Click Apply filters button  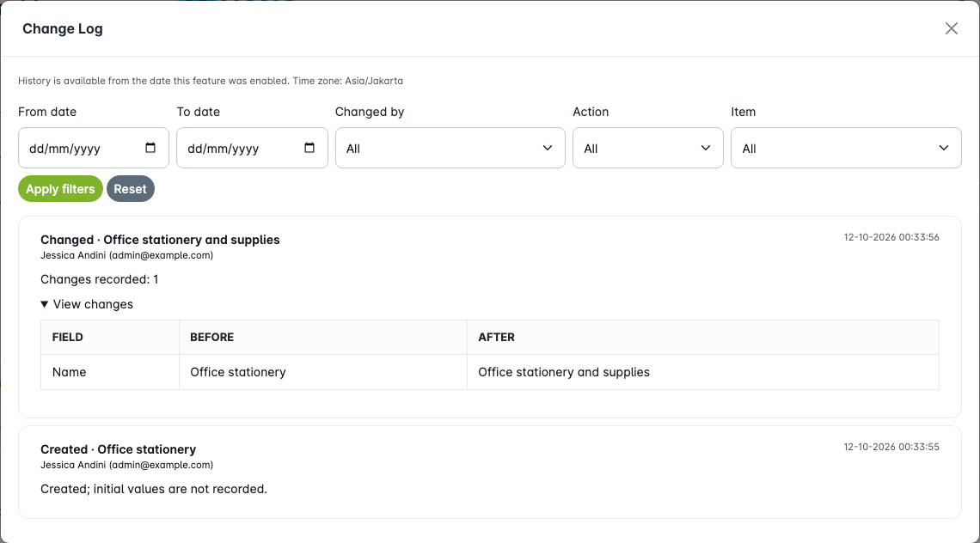click(x=61, y=189)
